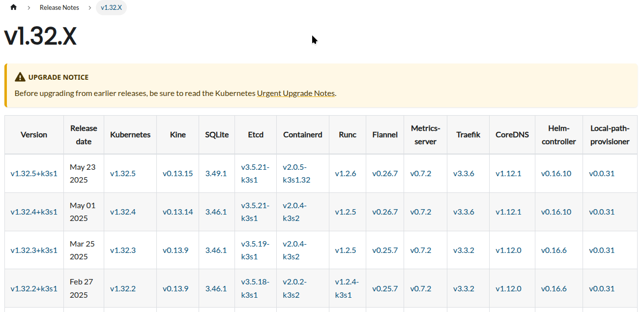Screen dimensions: 644x312
Task: Open Kine v0.13.15 link
Action: point(177,173)
